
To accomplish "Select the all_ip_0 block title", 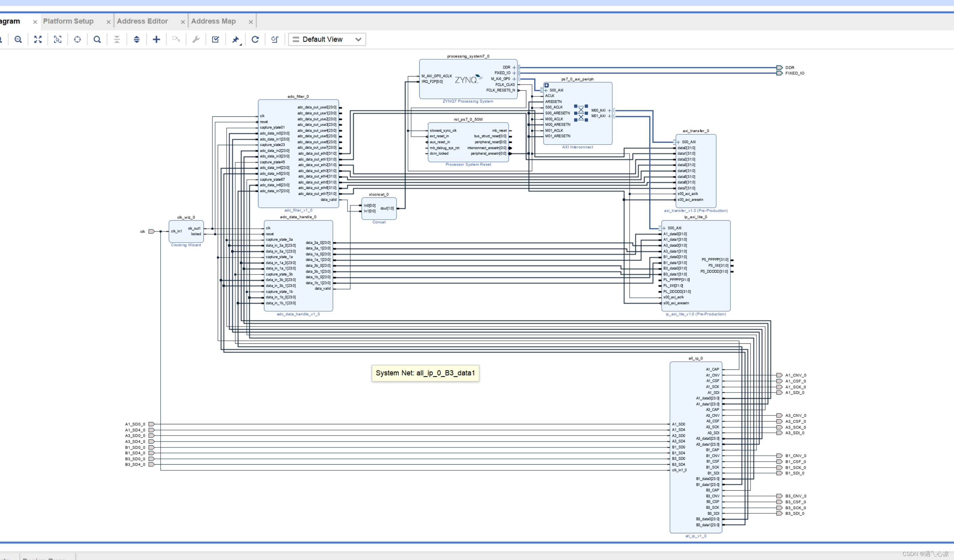I will click(x=696, y=358).
